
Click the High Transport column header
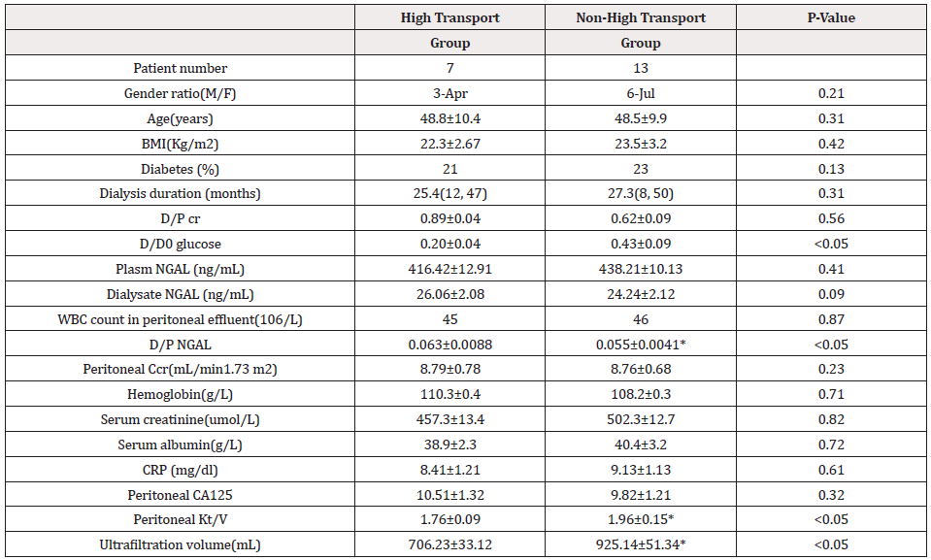pyautogui.click(x=449, y=17)
